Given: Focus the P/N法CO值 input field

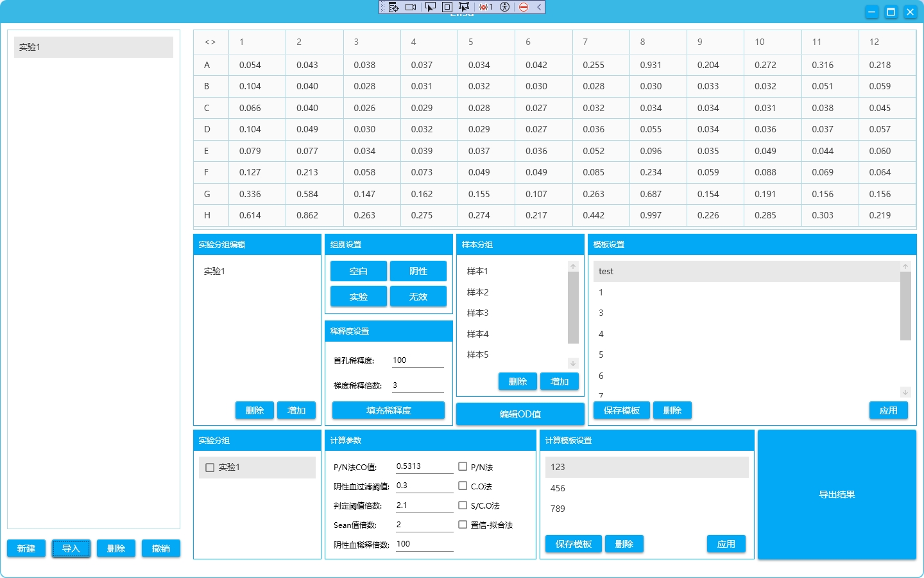Looking at the screenshot, I should click(424, 466).
